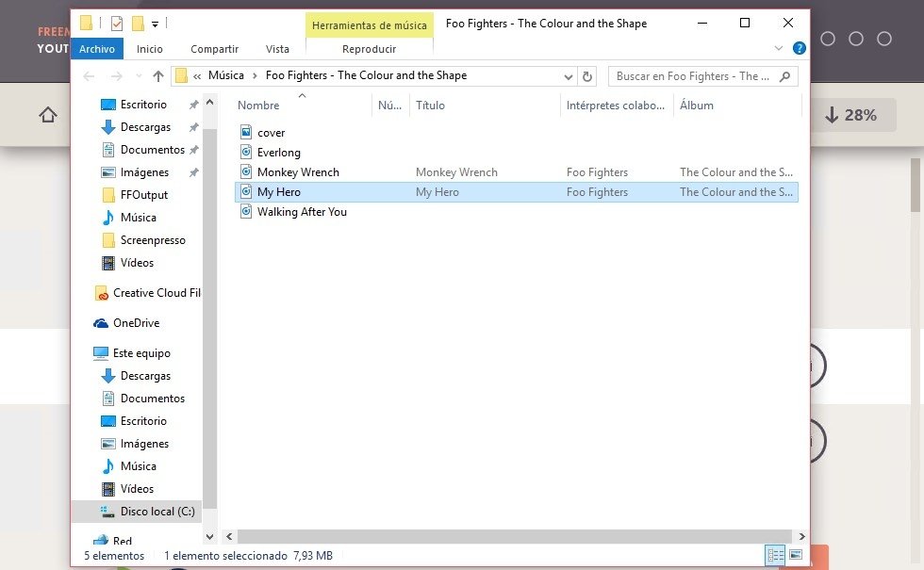924x570 pixels.
Task: Select the My Hero file name
Action: coord(279,192)
